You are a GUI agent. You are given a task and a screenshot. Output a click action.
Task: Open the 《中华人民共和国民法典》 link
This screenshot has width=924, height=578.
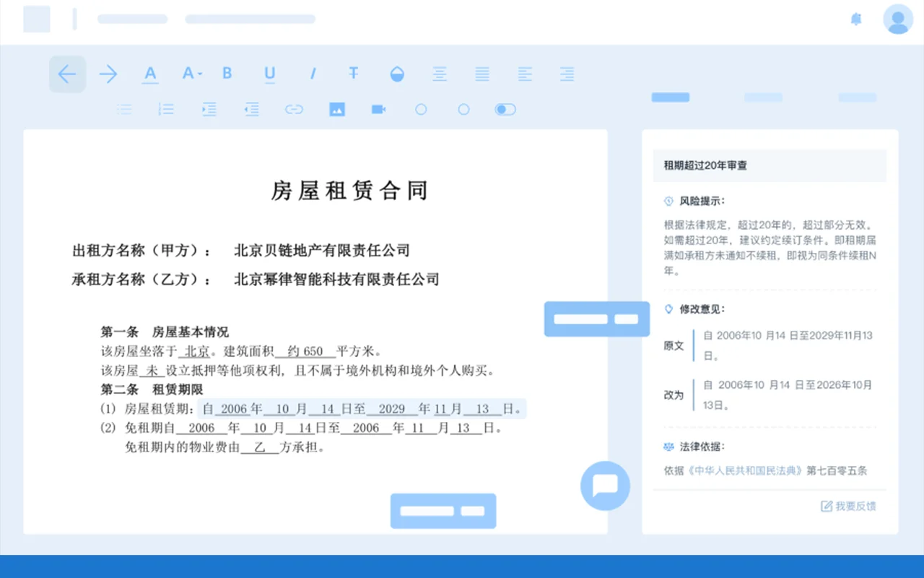coord(744,470)
